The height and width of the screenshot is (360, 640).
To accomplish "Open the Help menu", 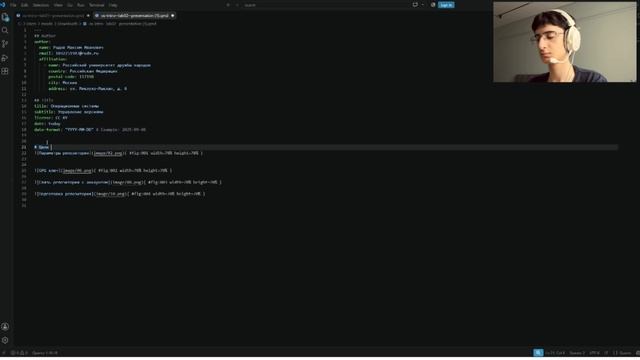I will 113,5.
